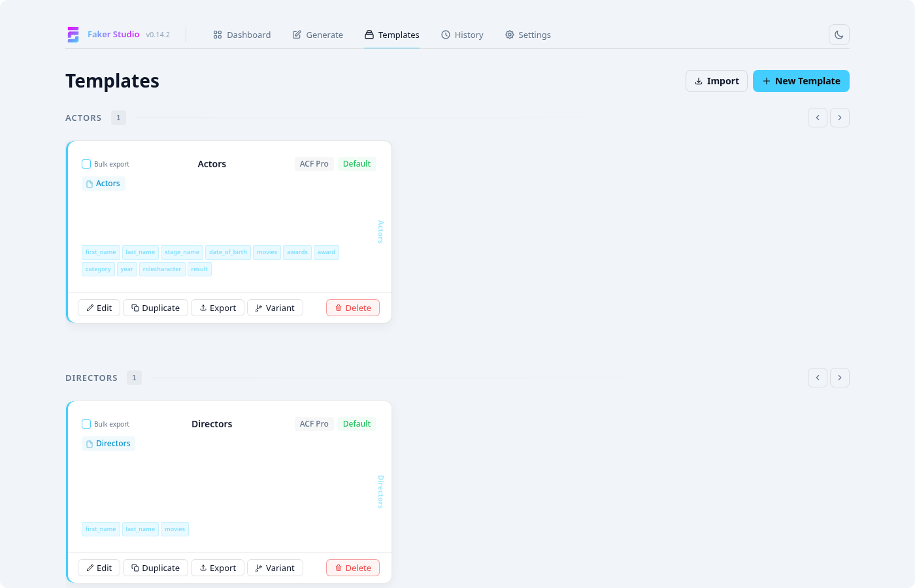Toggle dark mode with the moon icon
915x588 pixels.
839,35
